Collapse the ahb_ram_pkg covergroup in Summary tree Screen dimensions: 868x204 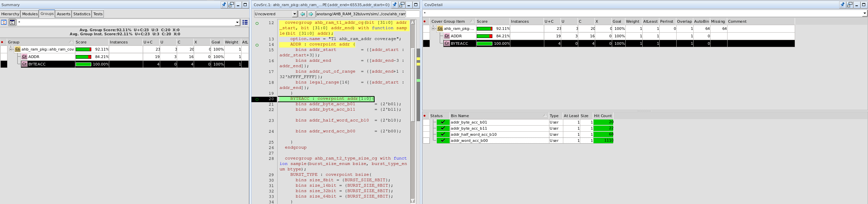[x=11, y=49]
